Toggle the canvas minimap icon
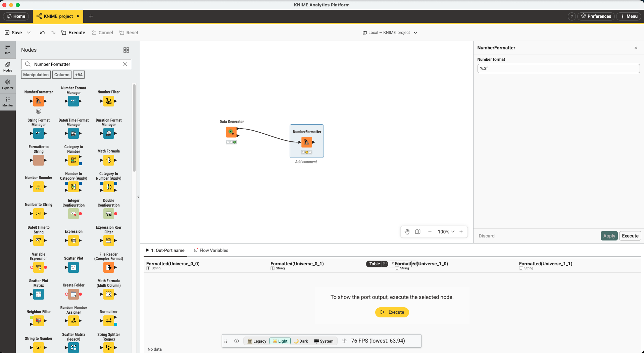644x353 pixels. coord(418,232)
